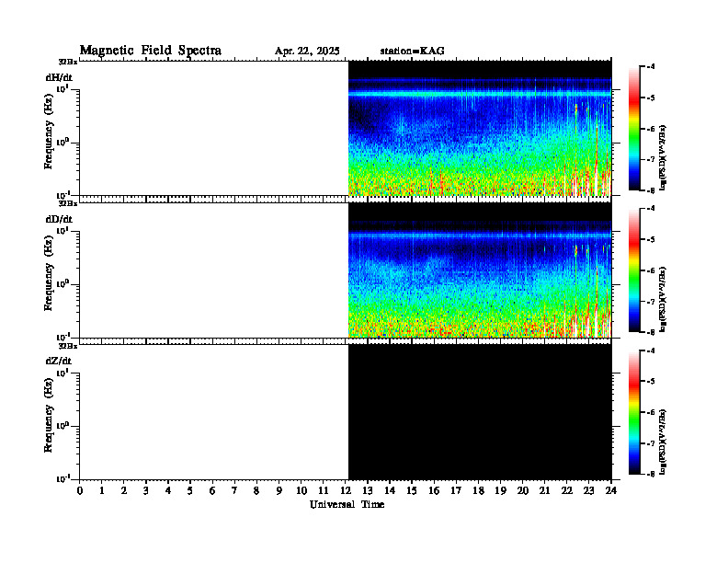
Task: Click hour 12 on the time axis
Action: (346, 491)
